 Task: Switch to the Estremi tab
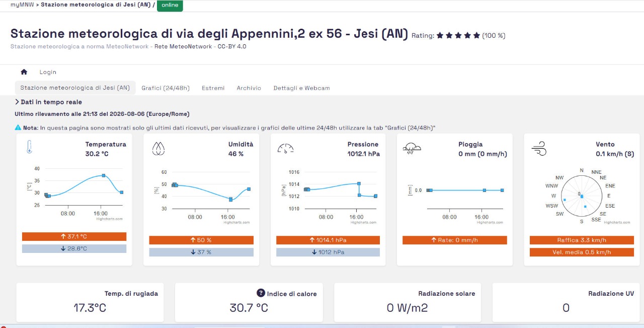coord(213,88)
